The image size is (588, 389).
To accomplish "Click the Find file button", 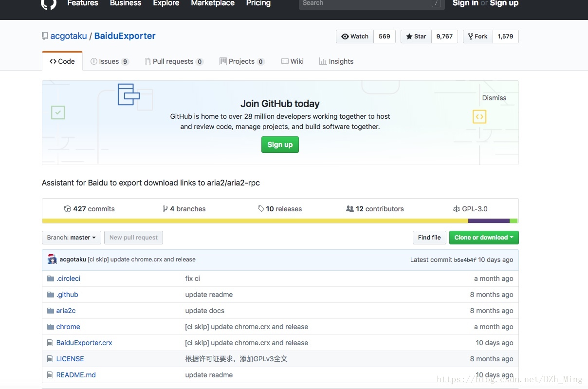I will tap(429, 238).
